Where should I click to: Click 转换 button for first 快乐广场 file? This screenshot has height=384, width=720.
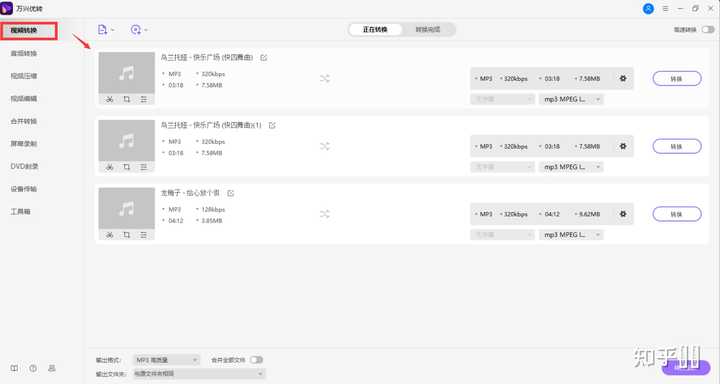(x=677, y=79)
